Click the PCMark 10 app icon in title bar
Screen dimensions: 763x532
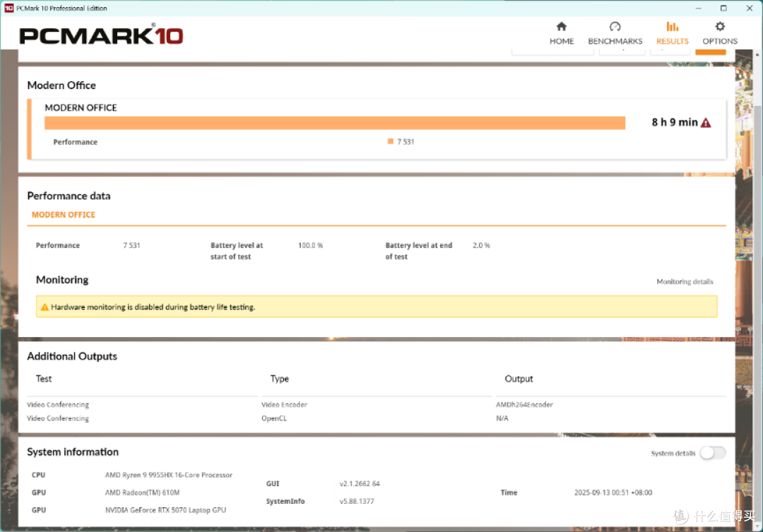(8, 8)
